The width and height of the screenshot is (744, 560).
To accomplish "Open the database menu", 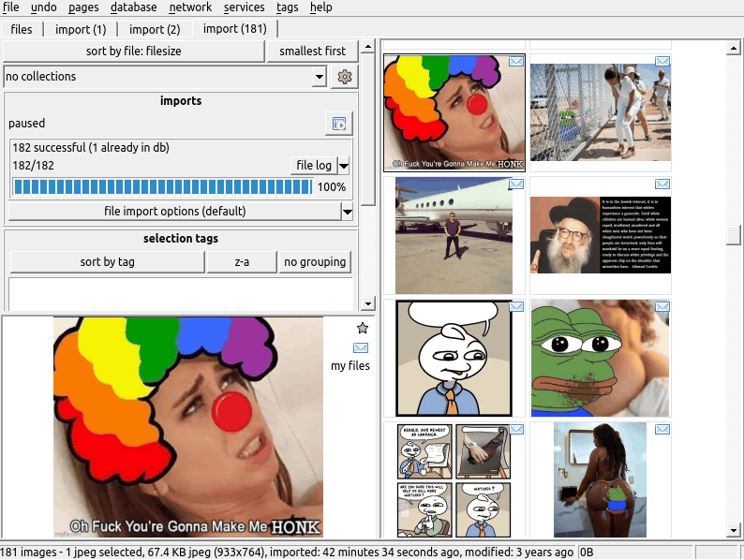I will [134, 7].
